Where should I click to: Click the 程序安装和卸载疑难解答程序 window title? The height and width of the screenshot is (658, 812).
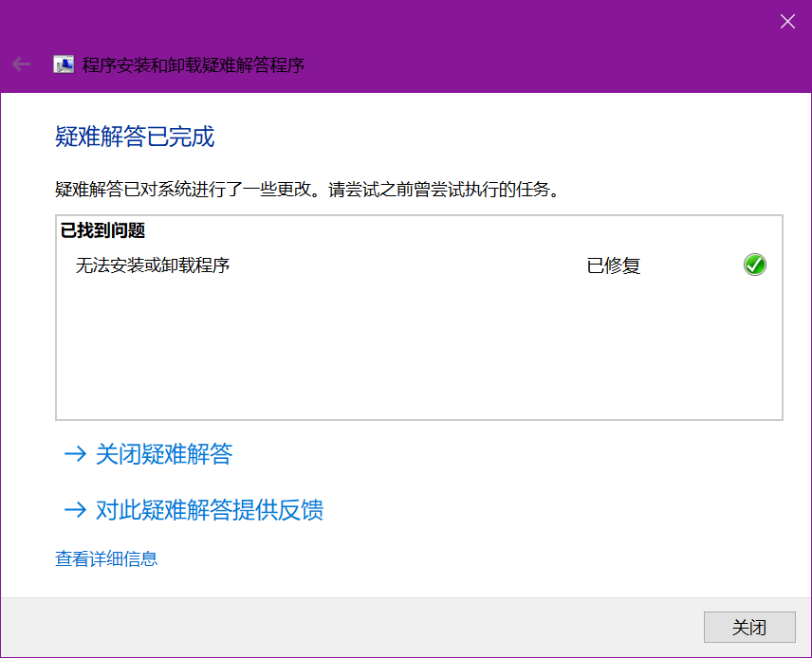[x=193, y=65]
